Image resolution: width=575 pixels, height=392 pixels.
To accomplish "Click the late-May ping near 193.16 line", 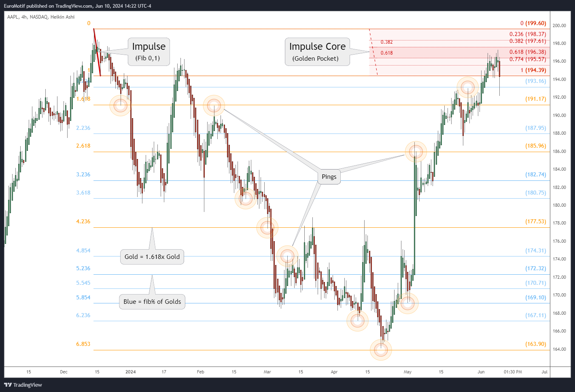I will coord(467,87).
